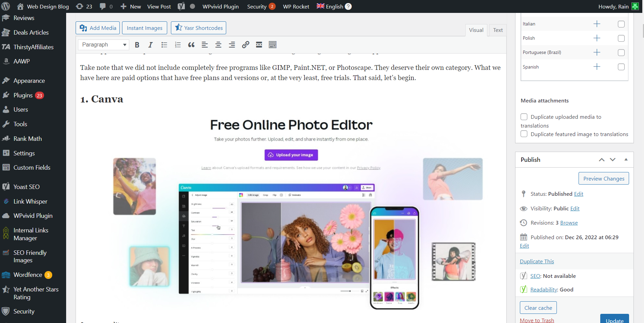Insert Read More tag
Image resolution: width=644 pixels, height=323 pixels.
259,45
